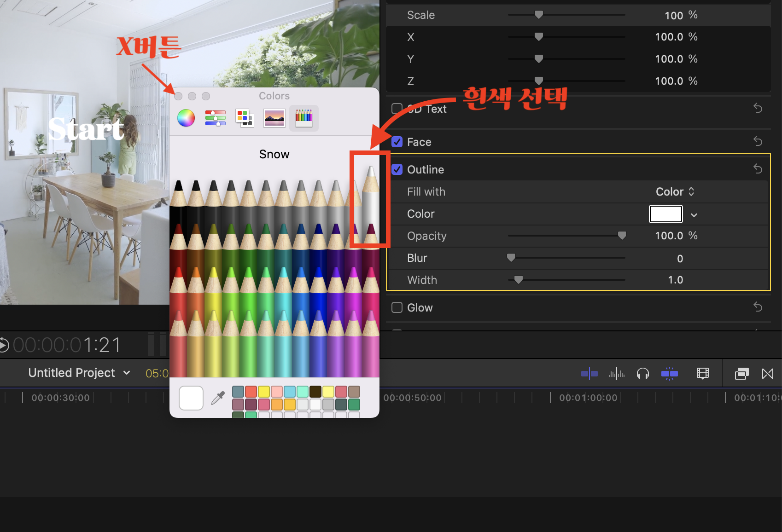Switch to Image Palettes picker tab
This screenshot has height=532, width=782.
point(274,118)
